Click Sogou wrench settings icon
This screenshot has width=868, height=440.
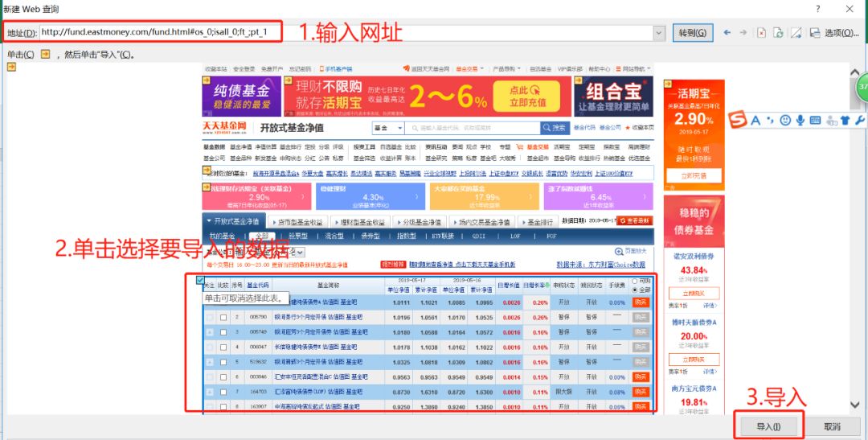[x=859, y=120]
